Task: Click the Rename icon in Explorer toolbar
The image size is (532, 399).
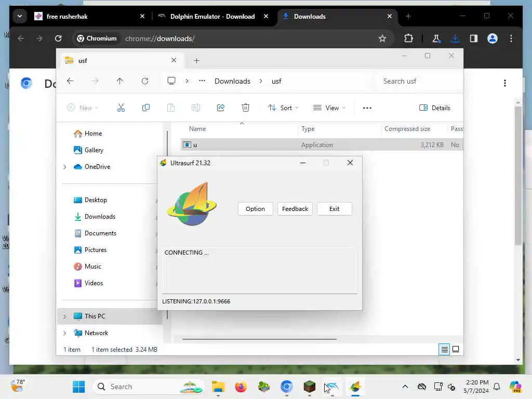Action: pos(196,108)
